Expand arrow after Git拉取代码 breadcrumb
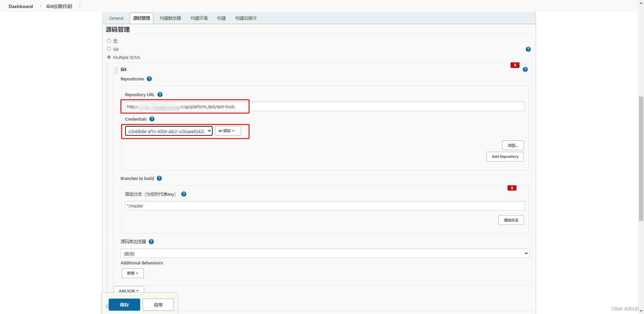The image size is (644, 314). [x=80, y=6]
